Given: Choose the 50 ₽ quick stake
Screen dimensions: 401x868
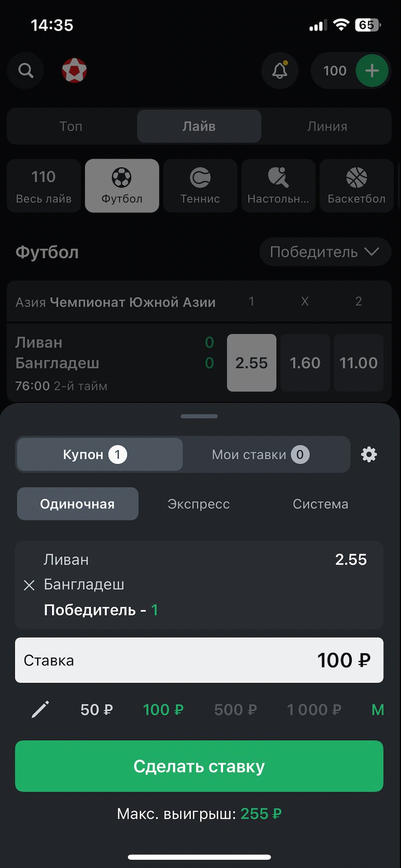Looking at the screenshot, I should (x=97, y=710).
